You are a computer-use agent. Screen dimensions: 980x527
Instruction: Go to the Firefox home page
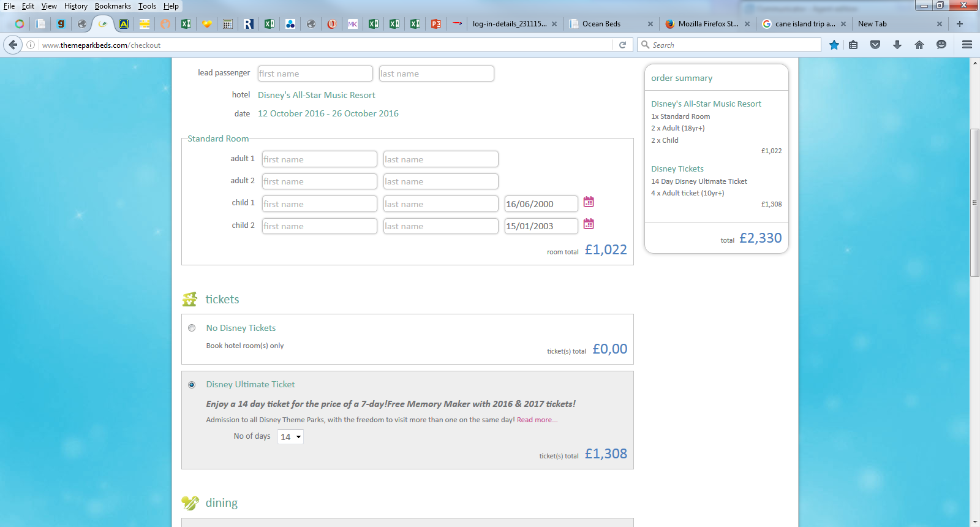[919, 45]
